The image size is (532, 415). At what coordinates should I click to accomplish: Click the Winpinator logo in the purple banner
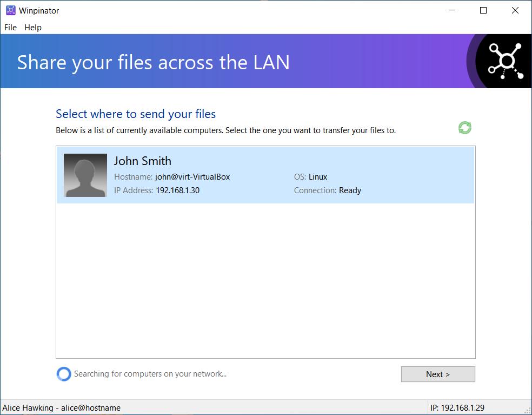point(504,61)
